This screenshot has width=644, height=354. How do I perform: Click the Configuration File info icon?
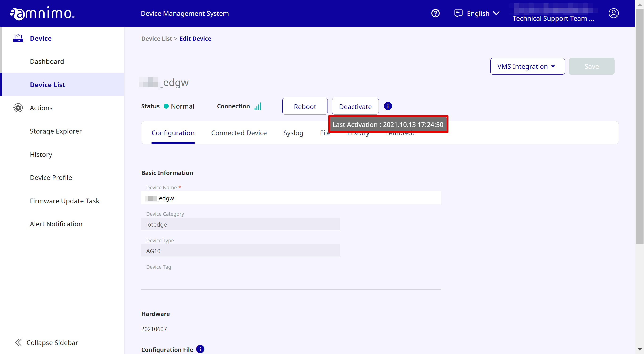[200, 349]
